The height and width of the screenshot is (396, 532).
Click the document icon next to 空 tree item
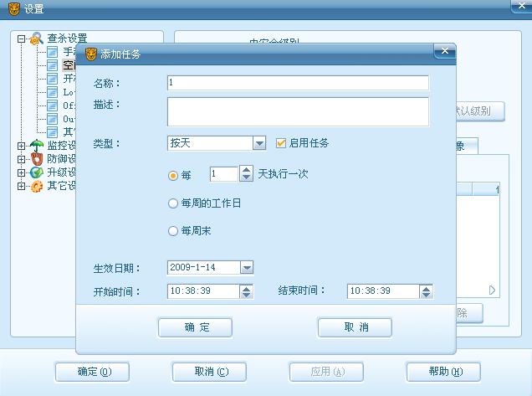pos(52,65)
